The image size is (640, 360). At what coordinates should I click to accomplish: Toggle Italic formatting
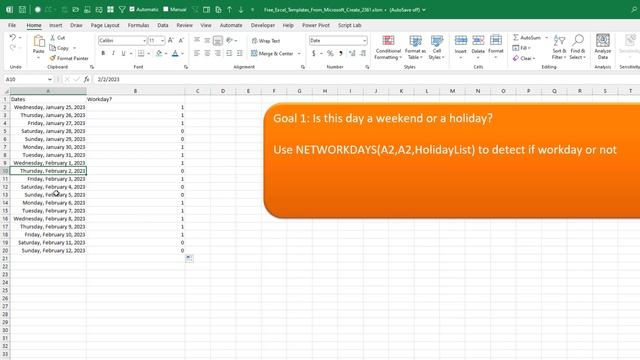click(113, 53)
